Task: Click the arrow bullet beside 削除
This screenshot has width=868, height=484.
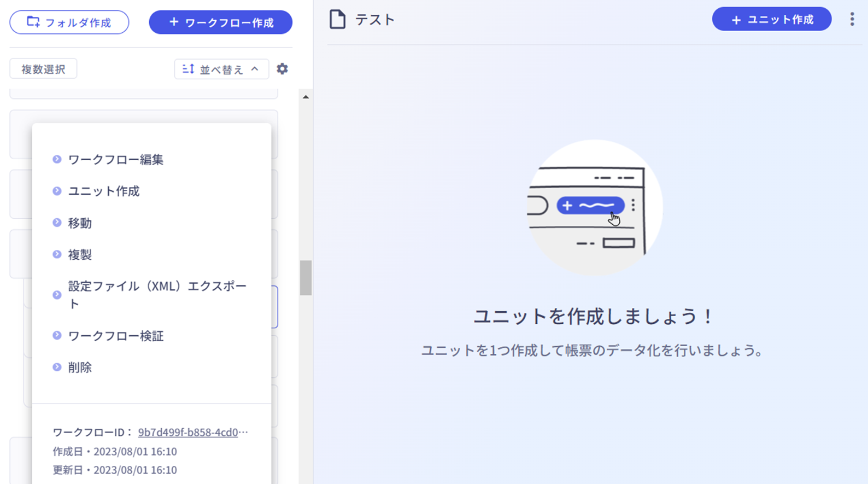Action: [x=57, y=367]
